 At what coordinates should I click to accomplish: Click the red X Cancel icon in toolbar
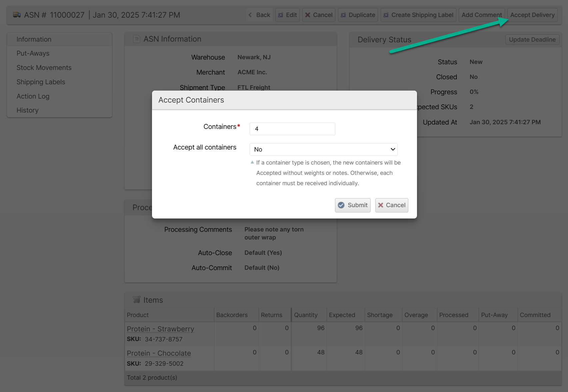click(308, 15)
